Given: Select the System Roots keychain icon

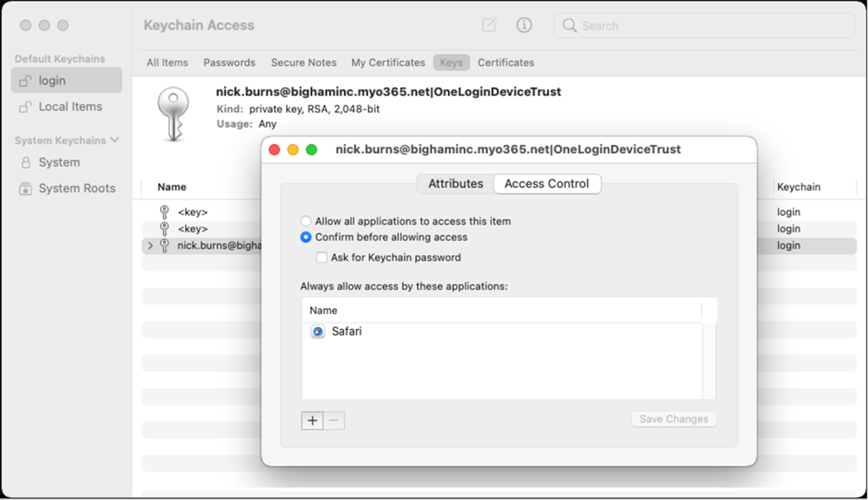Looking at the screenshot, I should tap(25, 188).
